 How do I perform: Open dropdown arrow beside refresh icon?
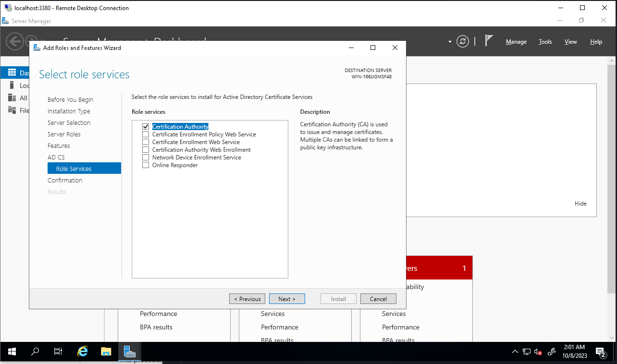point(450,42)
